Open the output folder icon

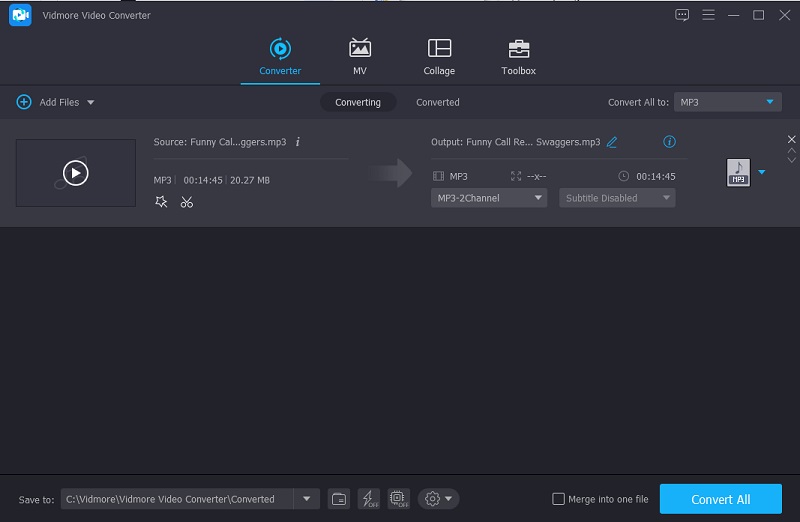tap(339, 499)
